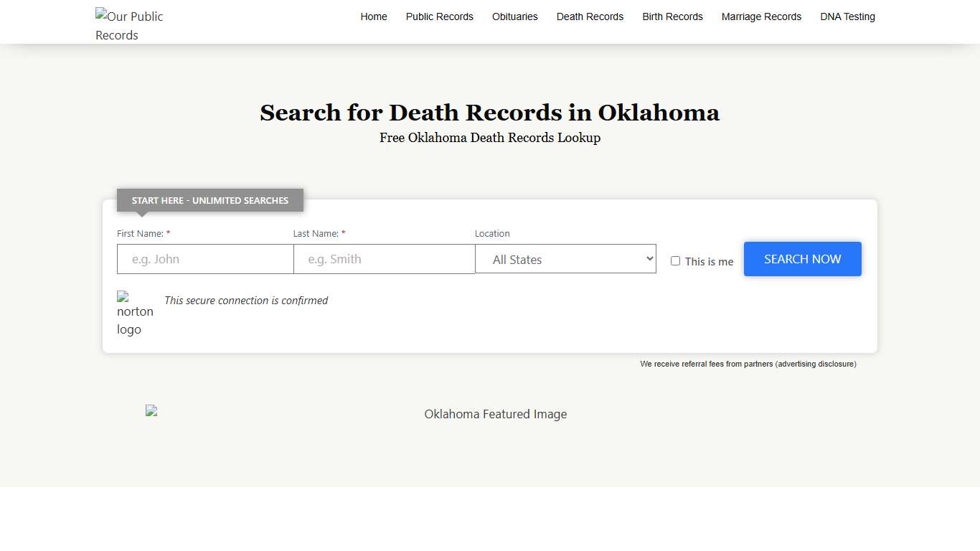Click the Last Name input field
Viewport: 980px width, 551px height.
coord(384,259)
